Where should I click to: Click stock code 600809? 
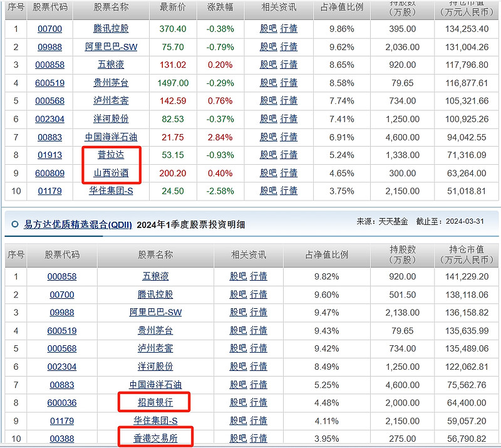(x=50, y=174)
